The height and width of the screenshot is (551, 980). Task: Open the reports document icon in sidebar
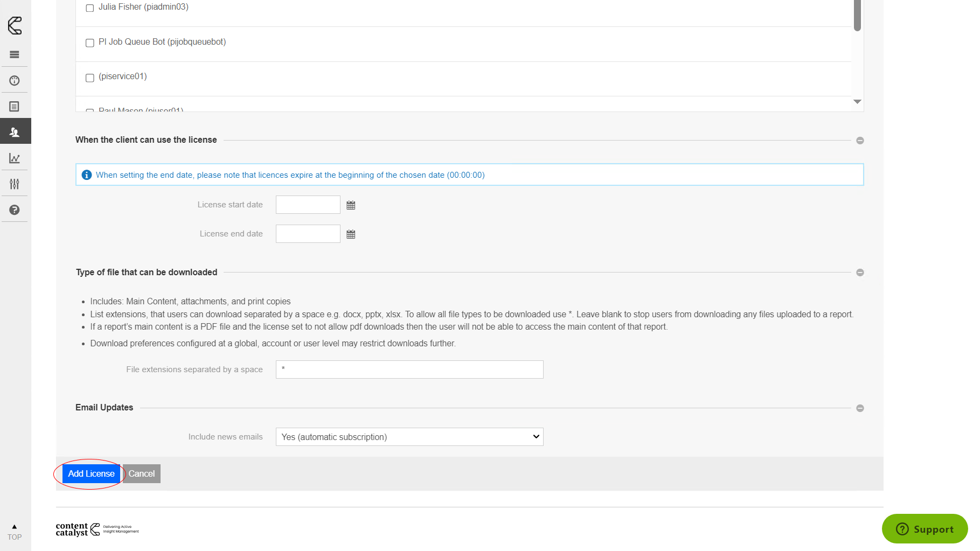pyautogui.click(x=15, y=107)
